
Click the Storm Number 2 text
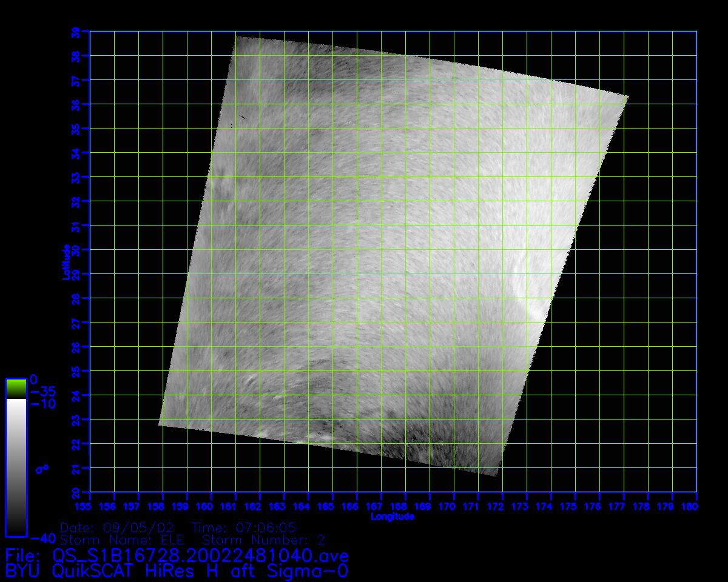[x=264, y=540]
